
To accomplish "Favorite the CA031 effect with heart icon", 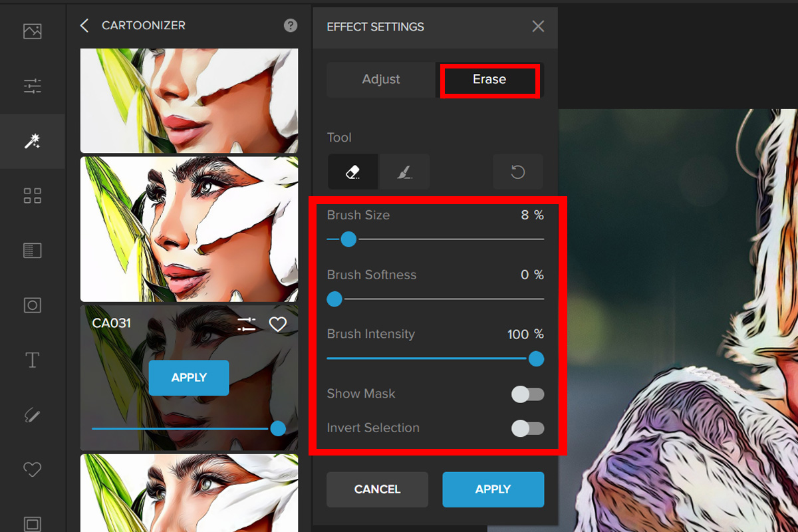I will pos(277,324).
